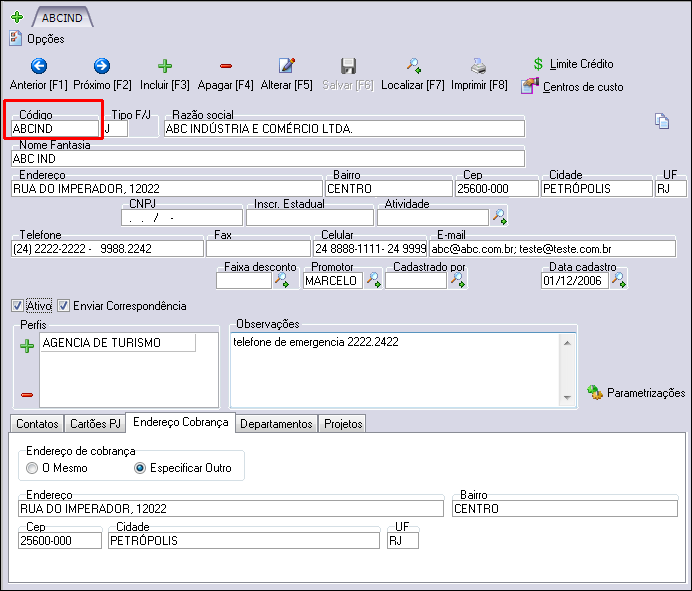This screenshot has width=692, height=591.
Task: Click the lookup icon next to Atividade
Action: coord(500,217)
